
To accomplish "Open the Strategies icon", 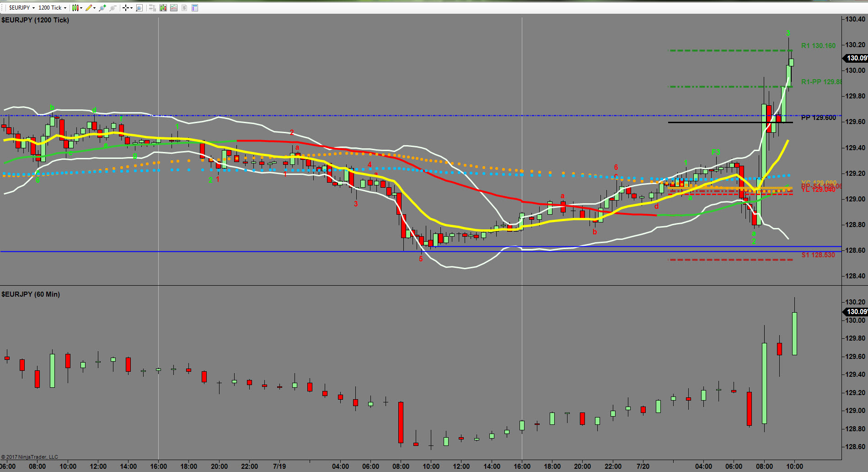I will 184,8.
